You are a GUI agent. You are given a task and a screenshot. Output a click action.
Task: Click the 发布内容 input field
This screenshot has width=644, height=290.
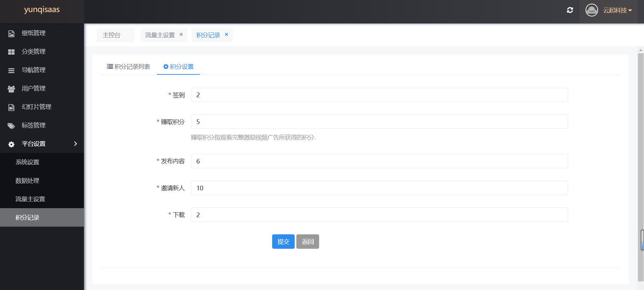coord(379,161)
